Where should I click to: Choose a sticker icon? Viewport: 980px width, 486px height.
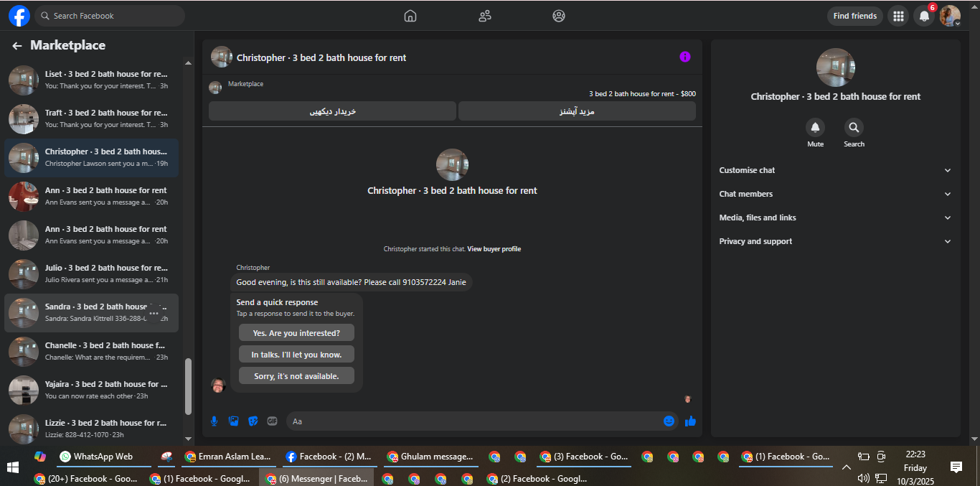click(x=253, y=421)
